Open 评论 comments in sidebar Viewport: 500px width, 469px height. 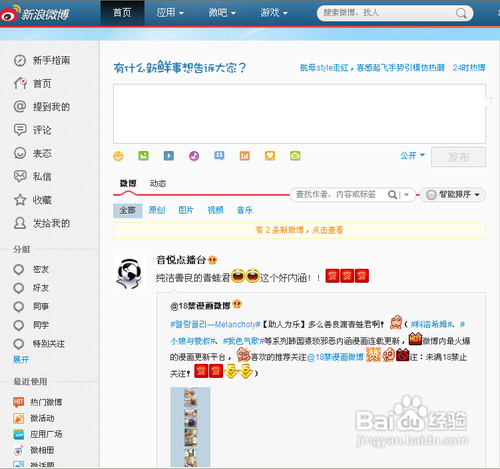coord(33,130)
